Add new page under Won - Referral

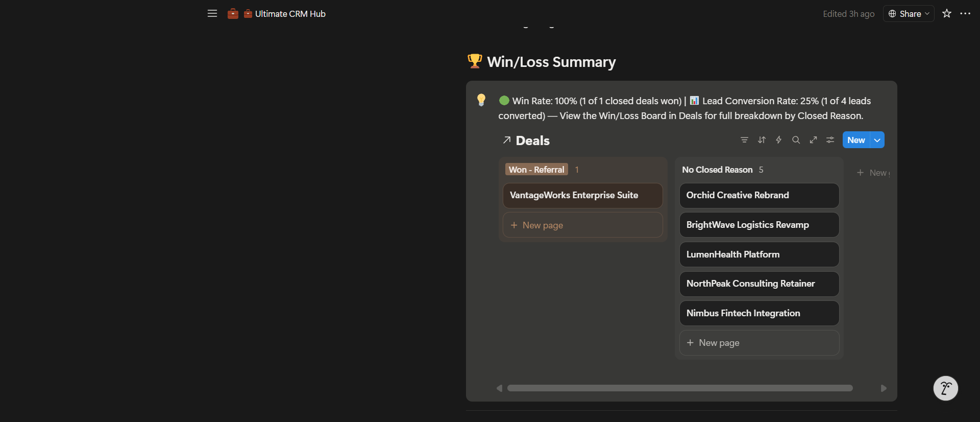click(583, 225)
